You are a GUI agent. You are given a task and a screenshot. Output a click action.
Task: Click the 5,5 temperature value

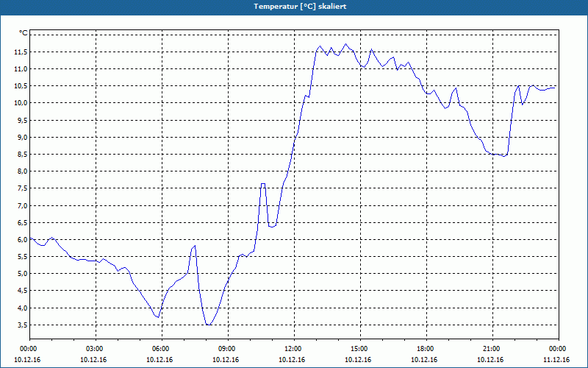[22, 257]
